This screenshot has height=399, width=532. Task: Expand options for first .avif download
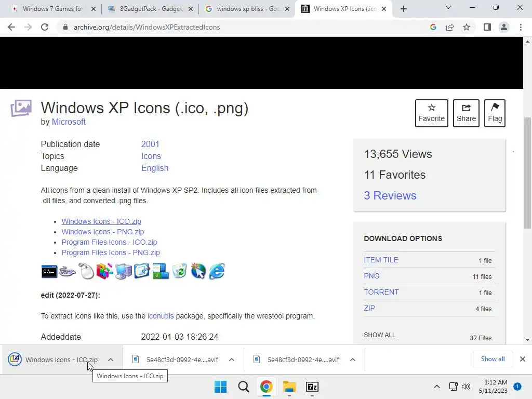(x=232, y=360)
